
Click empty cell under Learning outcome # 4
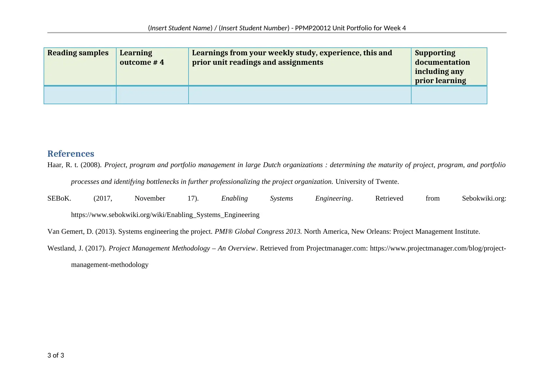[153, 95]
